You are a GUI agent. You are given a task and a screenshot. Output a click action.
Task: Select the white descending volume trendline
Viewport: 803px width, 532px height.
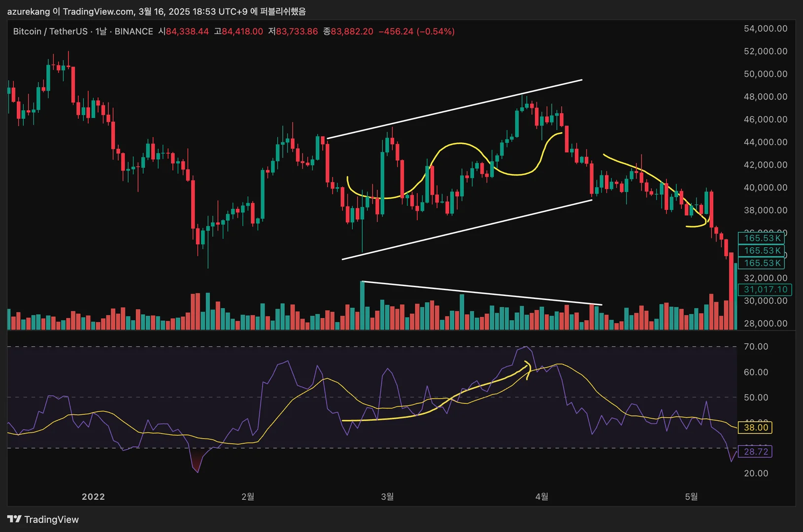[482, 293]
